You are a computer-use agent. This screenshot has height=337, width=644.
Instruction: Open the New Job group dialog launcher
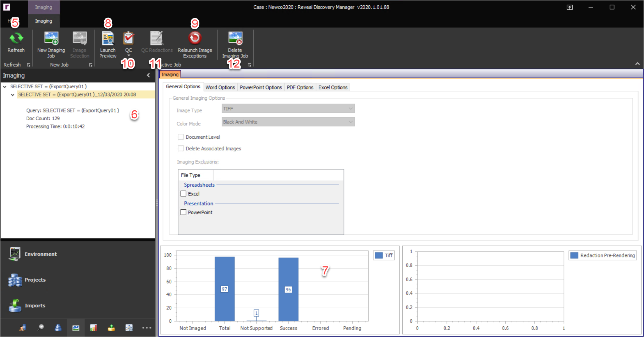coord(90,65)
